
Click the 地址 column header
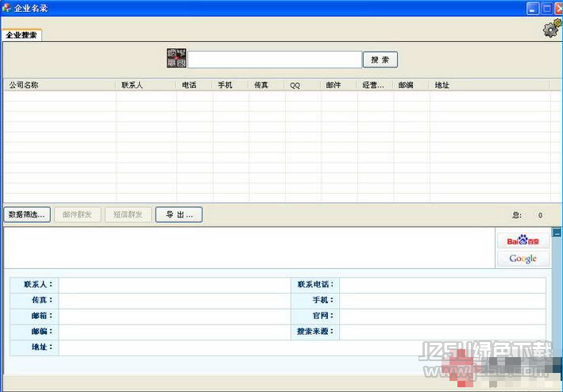point(488,85)
